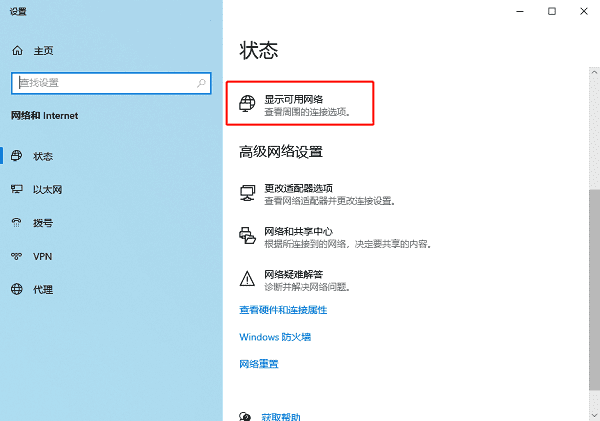Click the scrollbar up arrow
Viewport: 600px width, 421px height.
coord(594,72)
